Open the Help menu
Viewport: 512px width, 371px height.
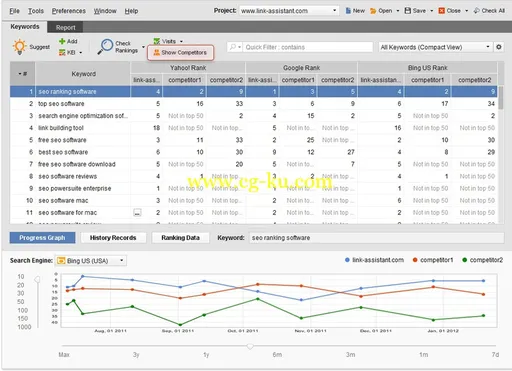pos(131,11)
